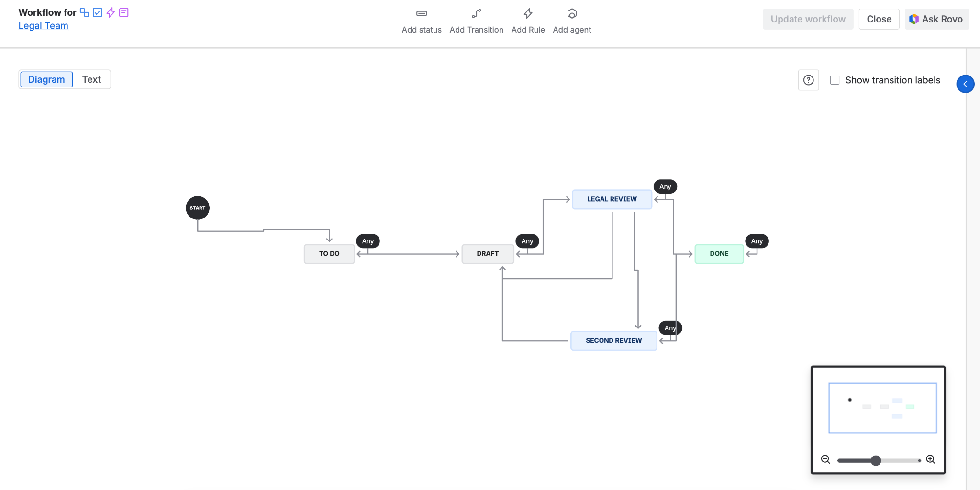The image size is (980, 490).
Task: Switch to the Text view tab
Action: point(91,79)
